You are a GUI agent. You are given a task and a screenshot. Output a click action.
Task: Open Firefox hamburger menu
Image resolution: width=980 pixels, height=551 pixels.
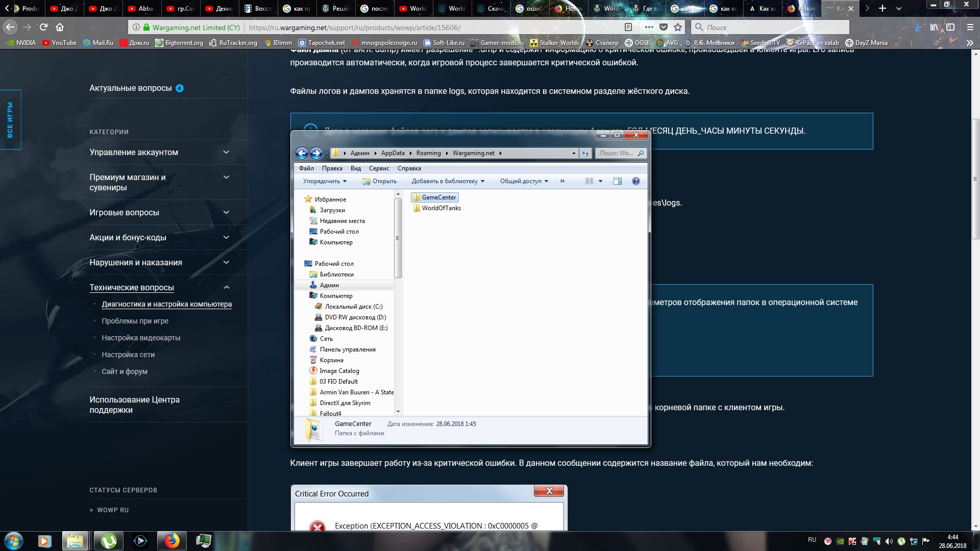(970, 28)
